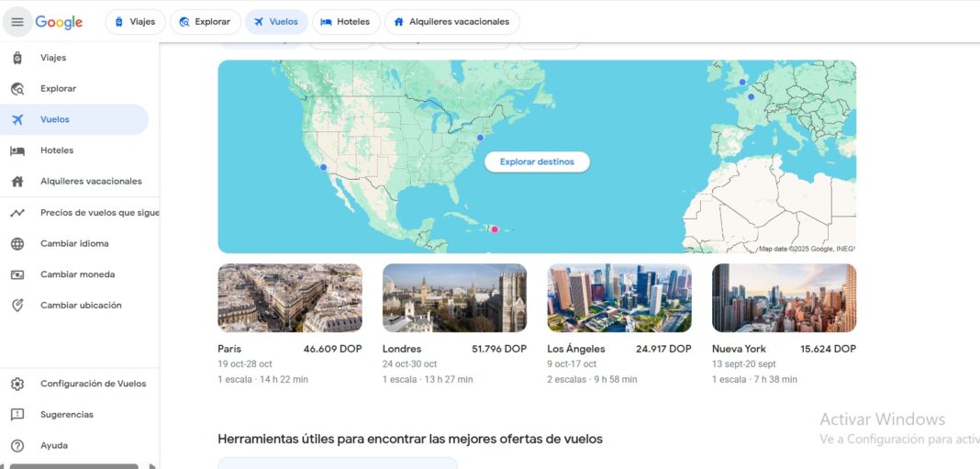Select the Viajes chip in top bar
This screenshot has width=980, height=469.
pyautogui.click(x=135, y=22)
